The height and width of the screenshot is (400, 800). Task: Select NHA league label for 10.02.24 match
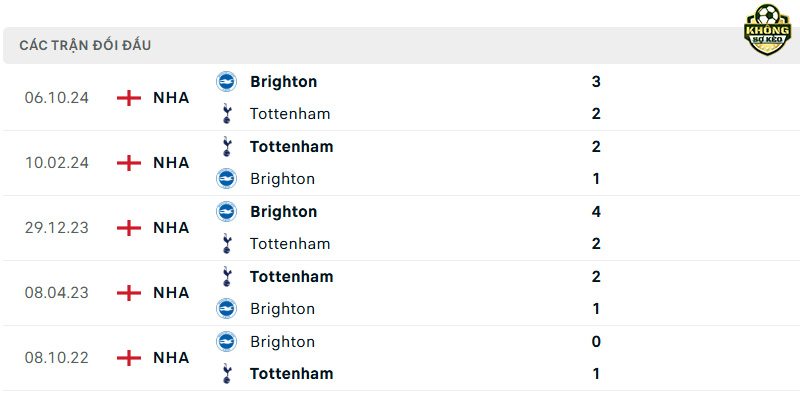click(171, 163)
